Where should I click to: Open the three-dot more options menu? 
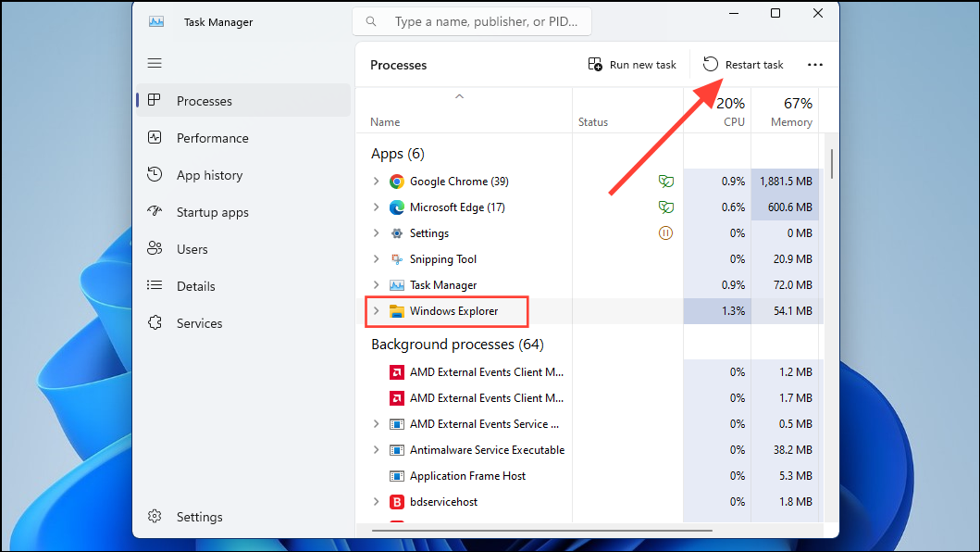pos(814,65)
